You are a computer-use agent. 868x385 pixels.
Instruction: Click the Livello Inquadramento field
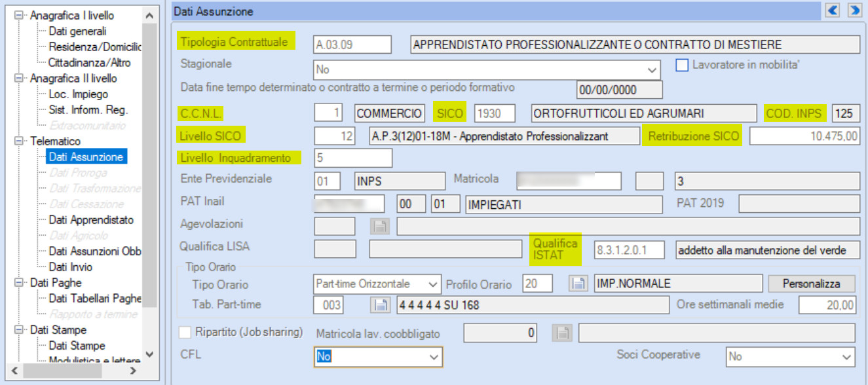(x=353, y=158)
